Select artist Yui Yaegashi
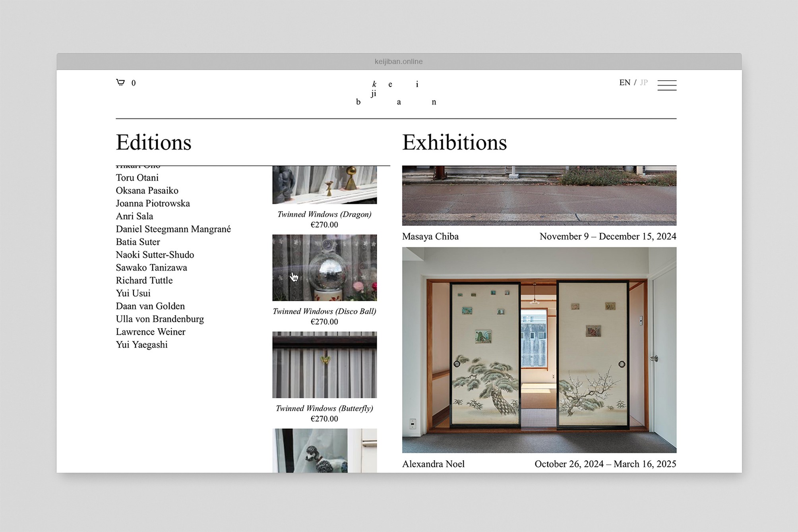Viewport: 798px width, 532px height. 141,344
